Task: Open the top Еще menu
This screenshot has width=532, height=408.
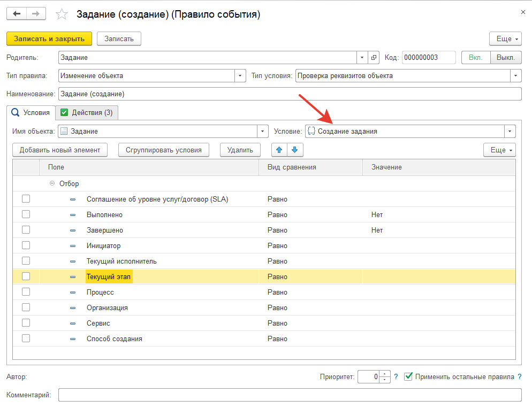Action: [x=506, y=39]
